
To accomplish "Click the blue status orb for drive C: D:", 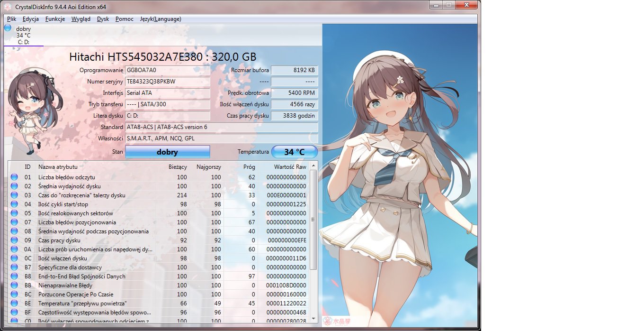I will coord(8,28).
